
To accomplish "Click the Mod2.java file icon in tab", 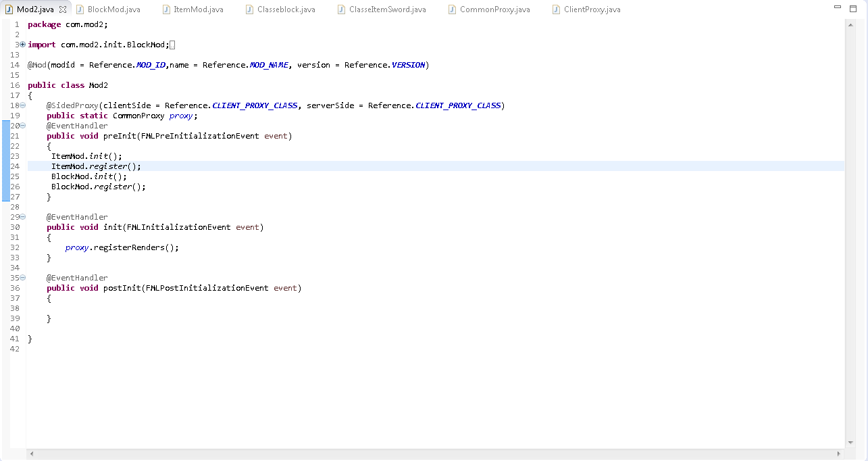I will click(x=9, y=9).
